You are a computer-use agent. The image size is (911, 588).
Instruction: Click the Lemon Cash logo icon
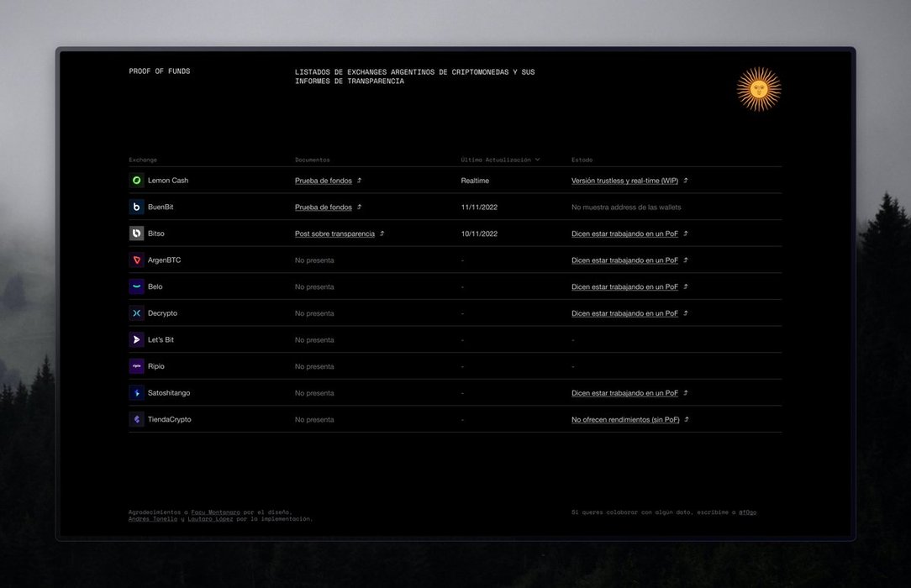137,181
